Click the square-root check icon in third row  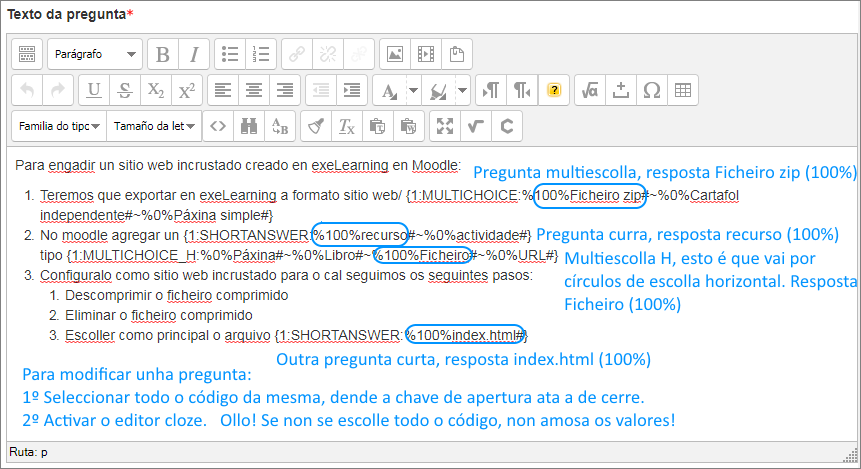(x=476, y=126)
